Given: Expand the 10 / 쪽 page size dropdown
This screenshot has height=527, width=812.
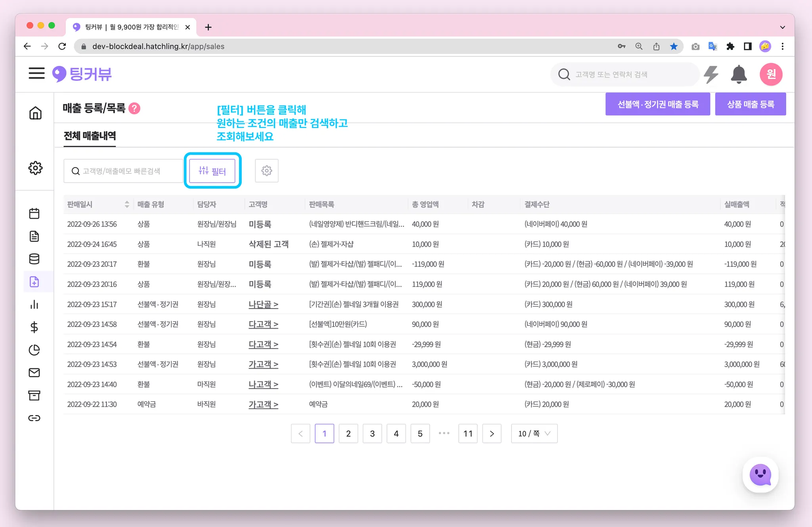Looking at the screenshot, I should click(x=534, y=433).
